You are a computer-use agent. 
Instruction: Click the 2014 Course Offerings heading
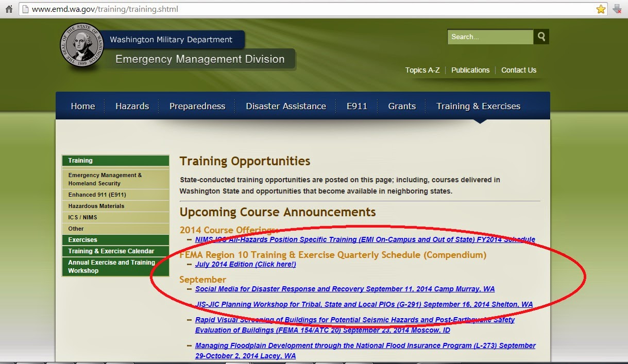click(229, 230)
